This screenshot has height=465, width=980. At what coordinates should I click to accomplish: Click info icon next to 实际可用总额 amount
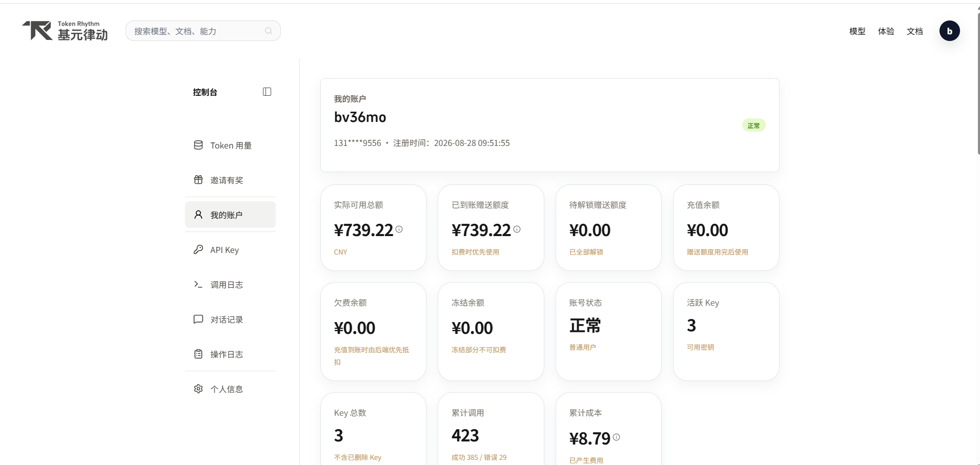tap(399, 229)
